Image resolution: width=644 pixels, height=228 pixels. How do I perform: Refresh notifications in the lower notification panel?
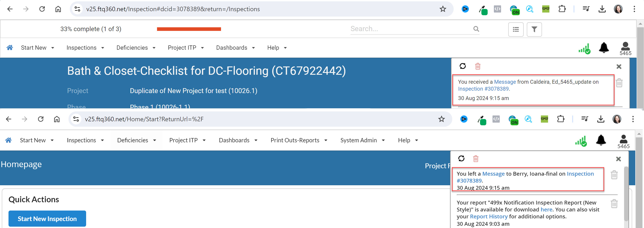point(461,158)
